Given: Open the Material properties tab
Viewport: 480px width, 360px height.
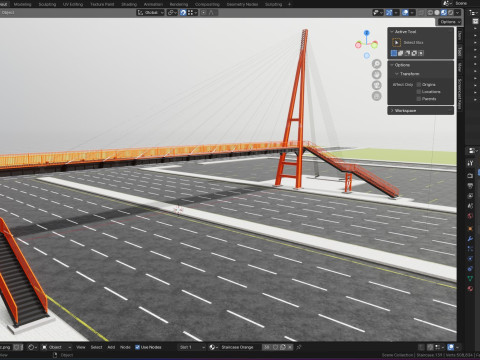Looking at the screenshot, I should tap(470, 288).
